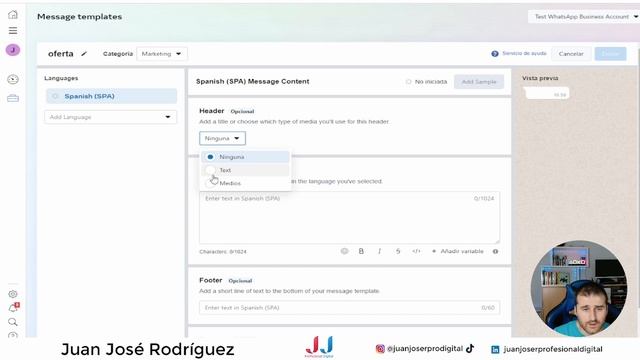Toggle monospace code formatting
The height and width of the screenshot is (360, 640).
(x=416, y=251)
